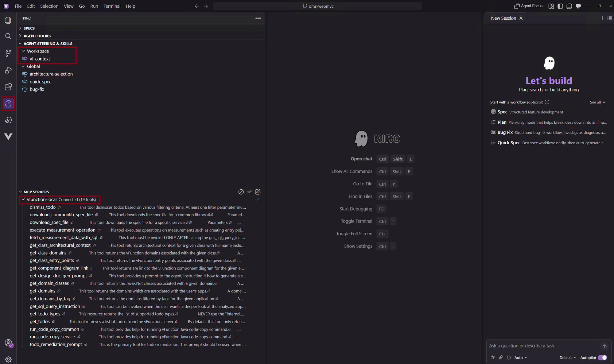Click the customize layout icon in title bar

pos(551,6)
